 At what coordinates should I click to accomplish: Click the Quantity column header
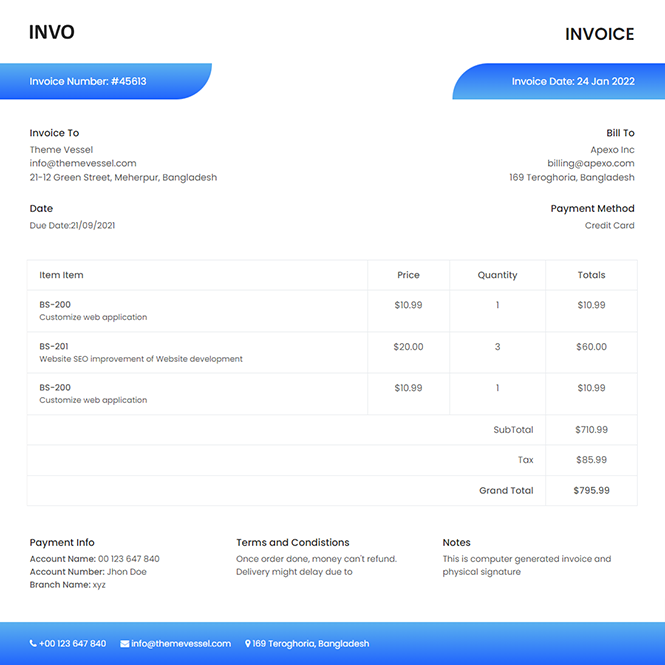point(497,275)
